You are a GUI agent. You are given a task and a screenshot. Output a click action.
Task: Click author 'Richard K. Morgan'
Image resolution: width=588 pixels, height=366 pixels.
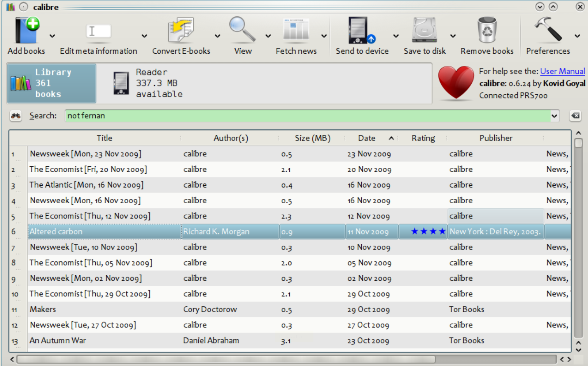[x=216, y=232]
